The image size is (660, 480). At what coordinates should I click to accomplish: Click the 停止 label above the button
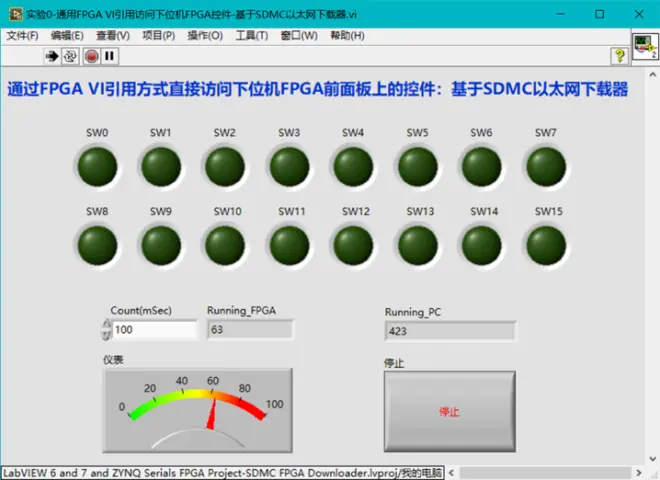(x=394, y=363)
